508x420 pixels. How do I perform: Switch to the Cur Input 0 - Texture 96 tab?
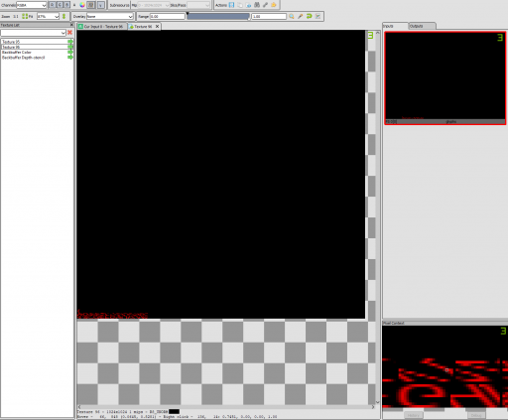click(x=102, y=27)
